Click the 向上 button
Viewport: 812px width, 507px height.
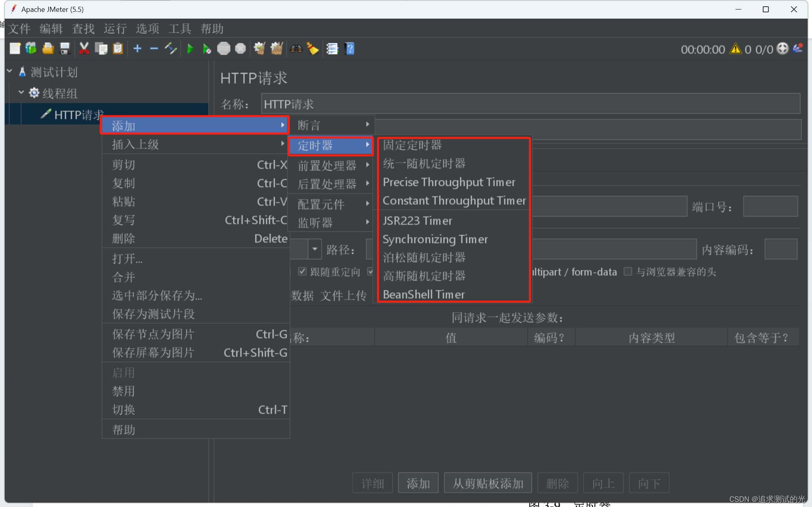603,483
